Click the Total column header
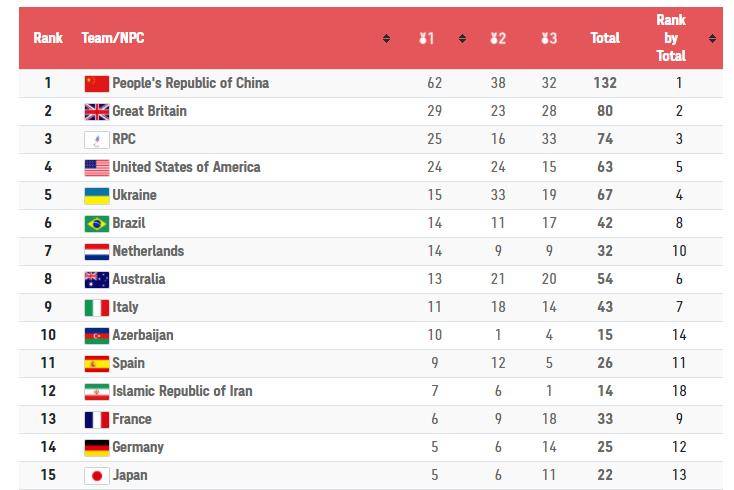The image size is (734, 490). [x=605, y=38]
